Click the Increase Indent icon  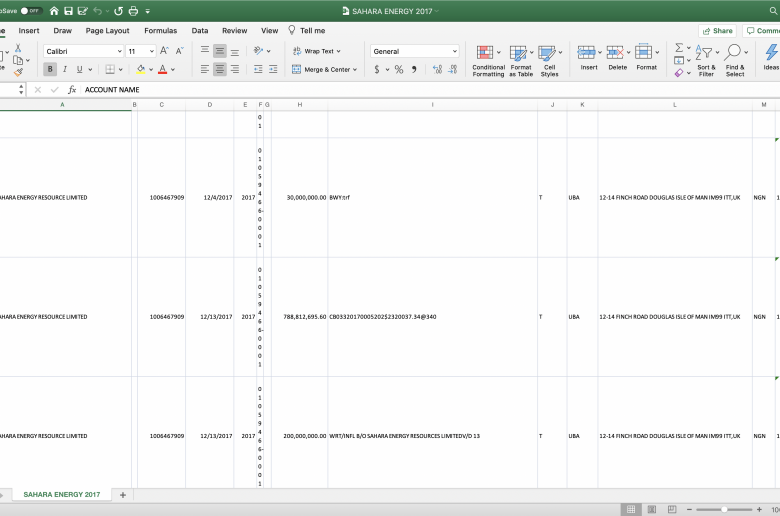point(273,69)
